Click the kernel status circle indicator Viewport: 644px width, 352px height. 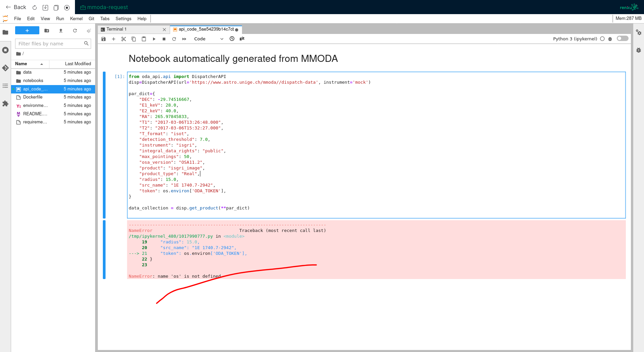pyautogui.click(x=602, y=39)
